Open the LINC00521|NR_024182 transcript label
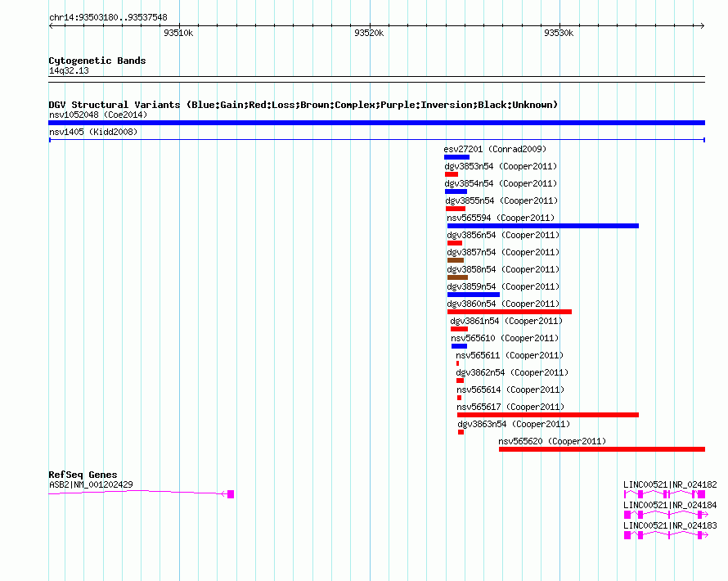This screenshot has width=728, height=581. (670, 484)
